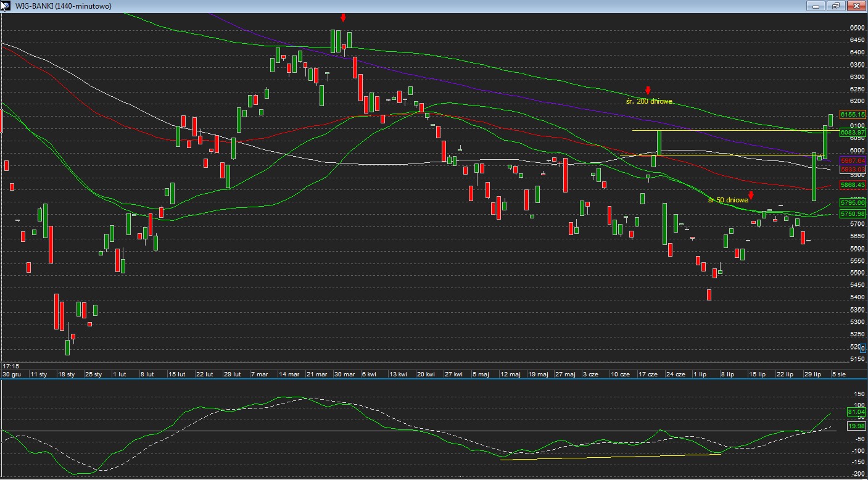Click the white-bordered 5933.03 average label
The width and height of the screenshot is (868, 480).
853,169
